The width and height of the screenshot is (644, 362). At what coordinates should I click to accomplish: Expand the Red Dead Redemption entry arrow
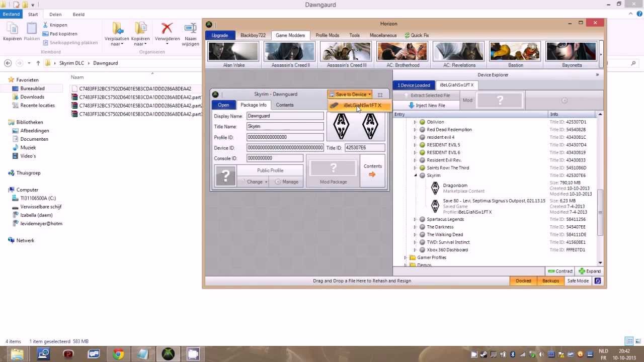(415, 130)
